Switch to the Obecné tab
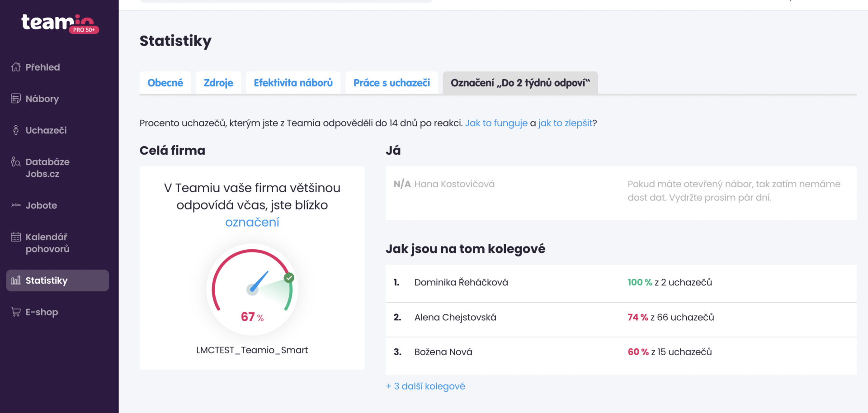The height and width of the screenshot is (413, 868). (x=165, y=82)
